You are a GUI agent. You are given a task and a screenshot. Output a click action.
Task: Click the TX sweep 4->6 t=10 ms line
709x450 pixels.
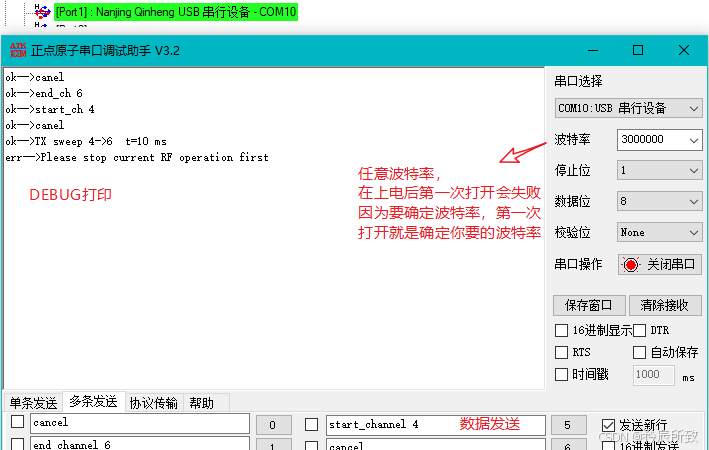tap(86, 142)
